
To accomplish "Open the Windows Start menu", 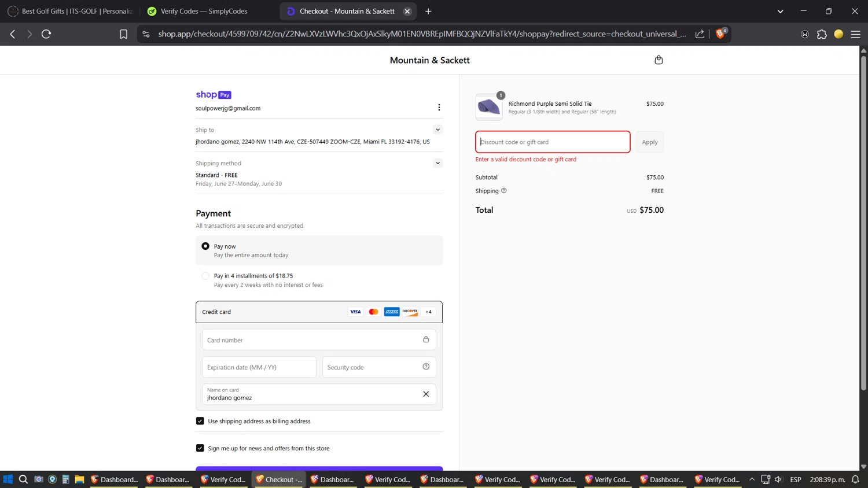I will point(8,479).
